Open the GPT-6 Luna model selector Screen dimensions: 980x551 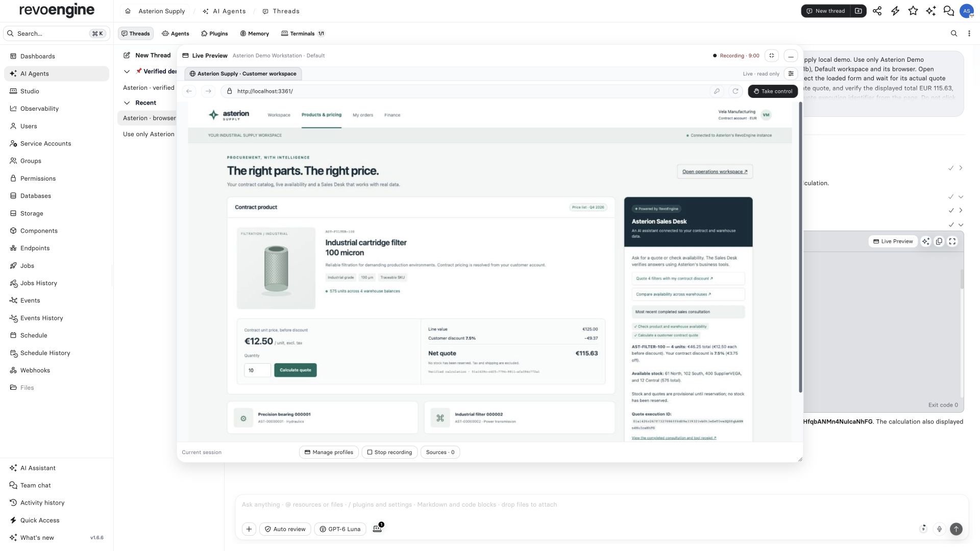pos(340,529)
